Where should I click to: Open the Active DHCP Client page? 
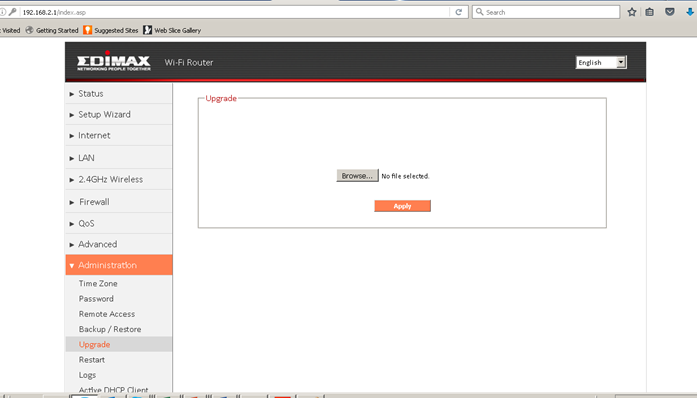pos(113,390)
